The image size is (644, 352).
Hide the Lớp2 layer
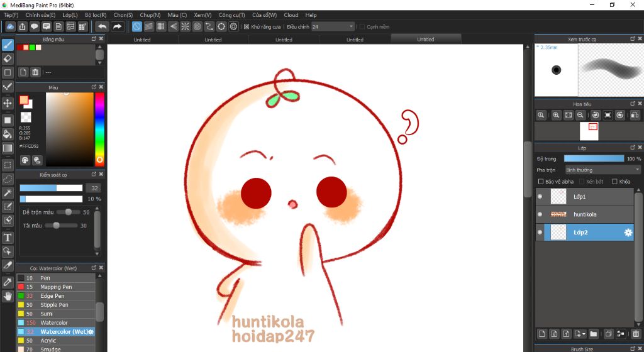coord(540,232)
